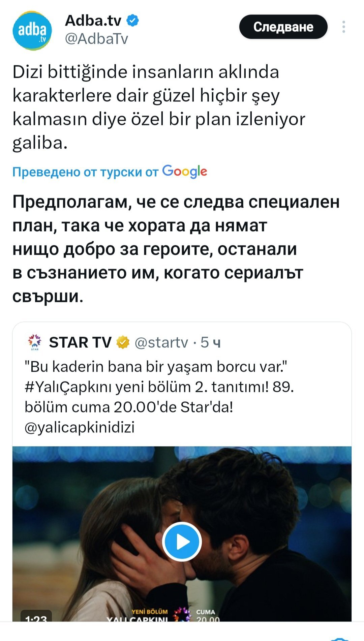Click the 5 ч timestamp
Viewport: 364px width, 641px height.
(x=210, y=342)
